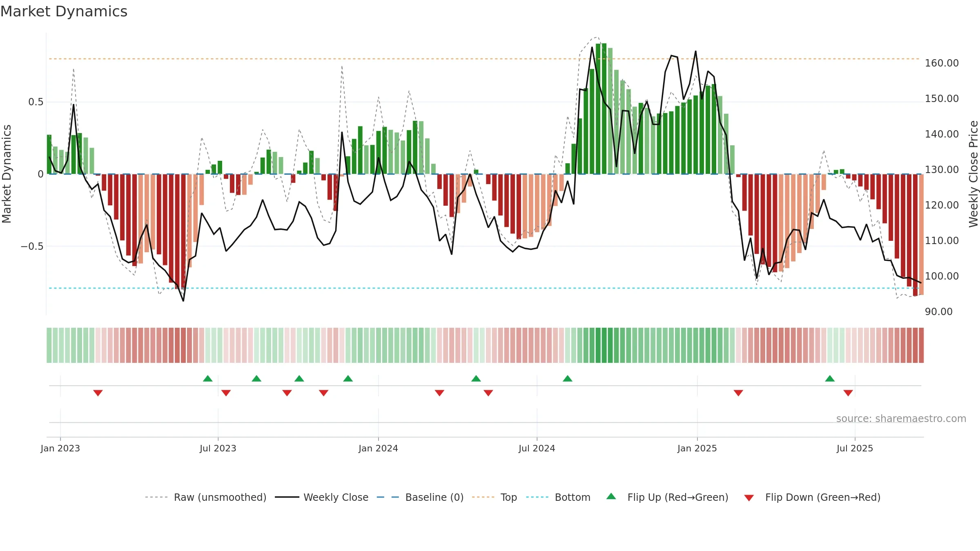The image size is (980, 551).
Task: Click the green flip-up marker just before Jul 2023
Action: tap(208, 378)
